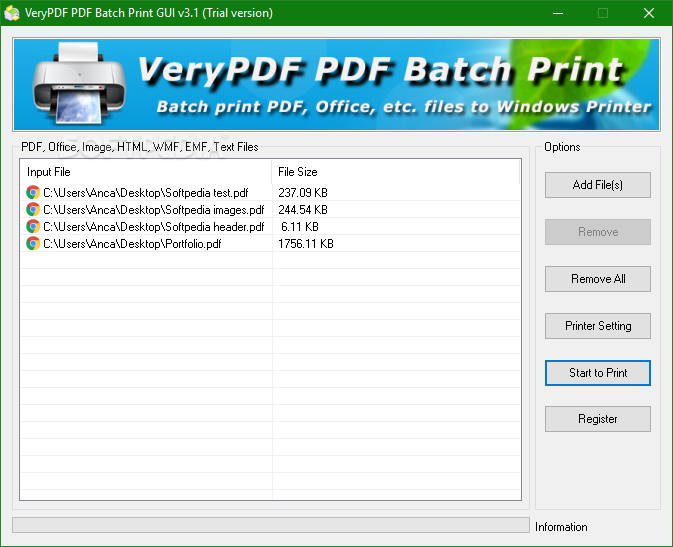Select the row C:\Users\Anca\Desktop\Softpedia test.pdf
The height and width of the screenshot is (547, 673).
(270, 192)
